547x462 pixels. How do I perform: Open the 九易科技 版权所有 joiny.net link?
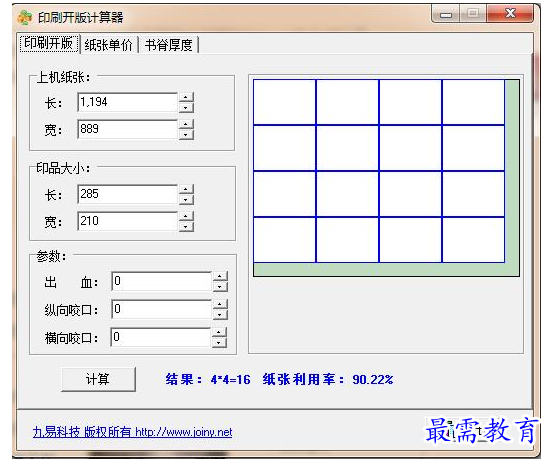tap(133, 432)
